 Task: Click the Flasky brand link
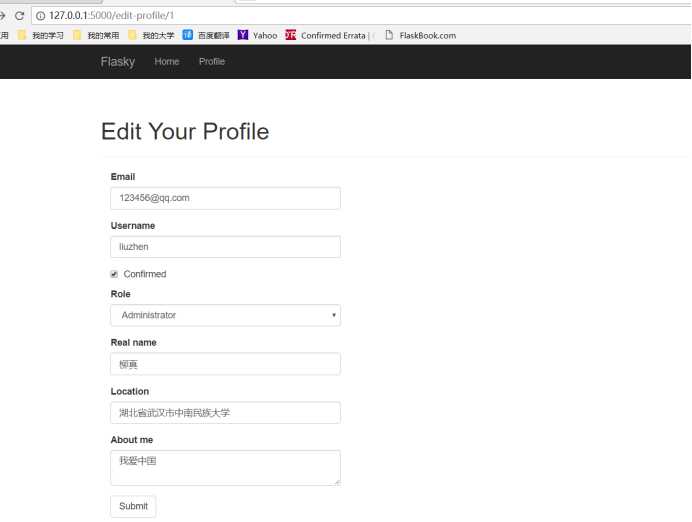coord(117,62)
